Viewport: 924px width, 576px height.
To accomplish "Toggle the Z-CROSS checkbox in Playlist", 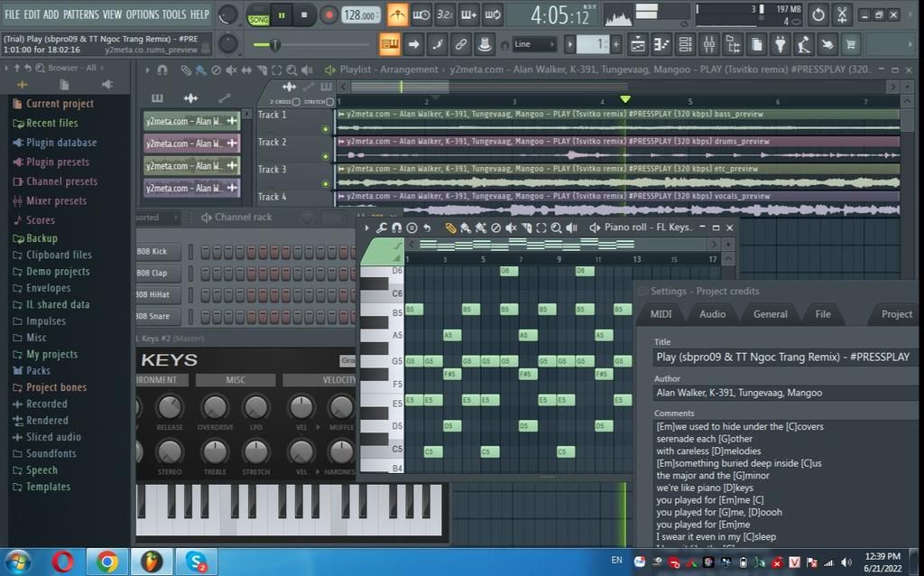I will click(296, 102).
